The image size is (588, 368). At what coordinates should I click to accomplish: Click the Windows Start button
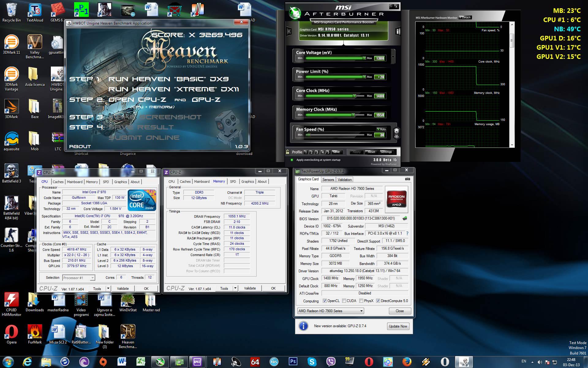8,362
